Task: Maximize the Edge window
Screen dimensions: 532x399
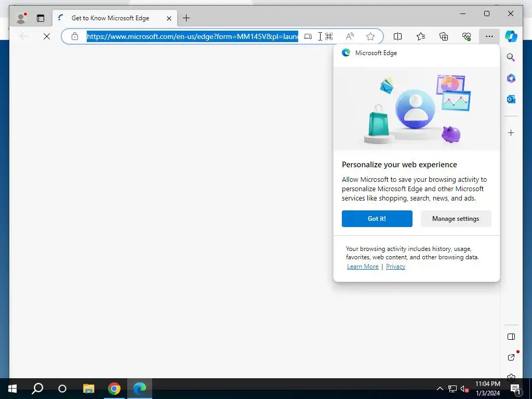Action: (487, 14)
